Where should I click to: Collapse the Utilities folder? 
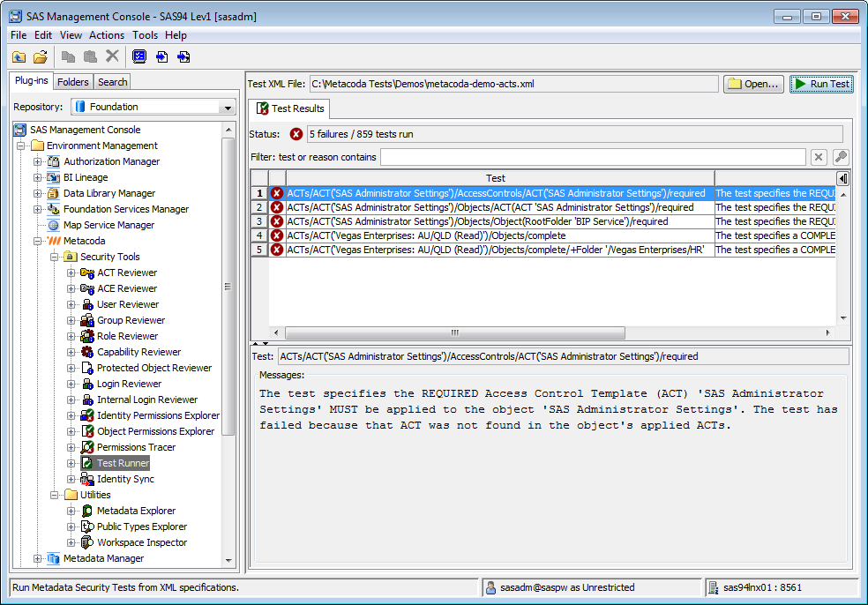click(x=55, y=496)
